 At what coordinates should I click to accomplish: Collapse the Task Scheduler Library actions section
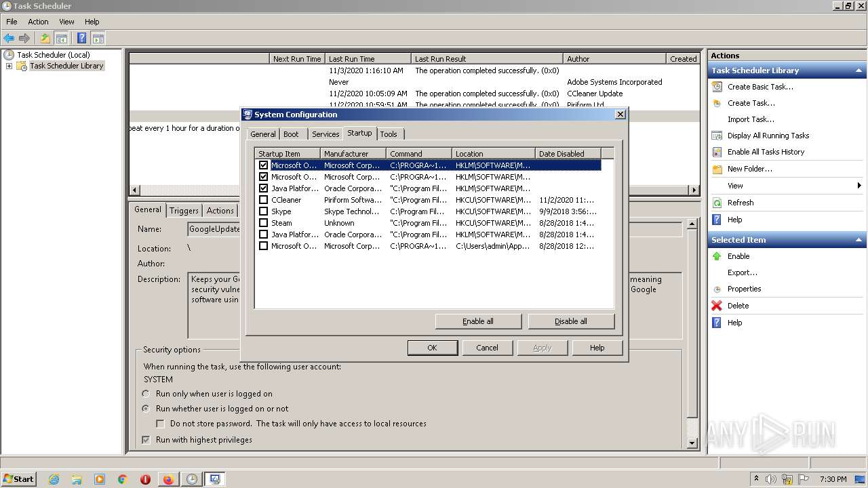tap(859, 70)
